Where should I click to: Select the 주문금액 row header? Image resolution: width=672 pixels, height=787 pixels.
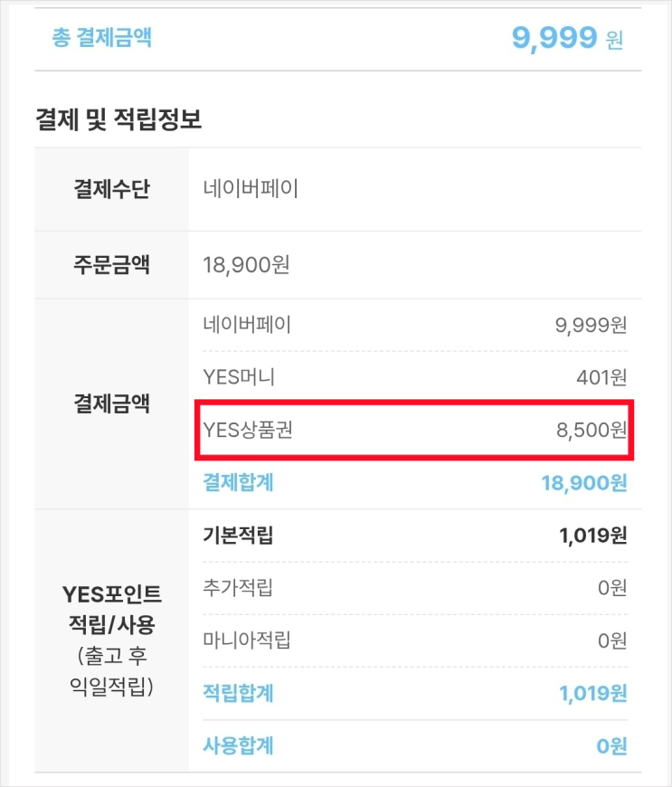(x=111, y=264)
